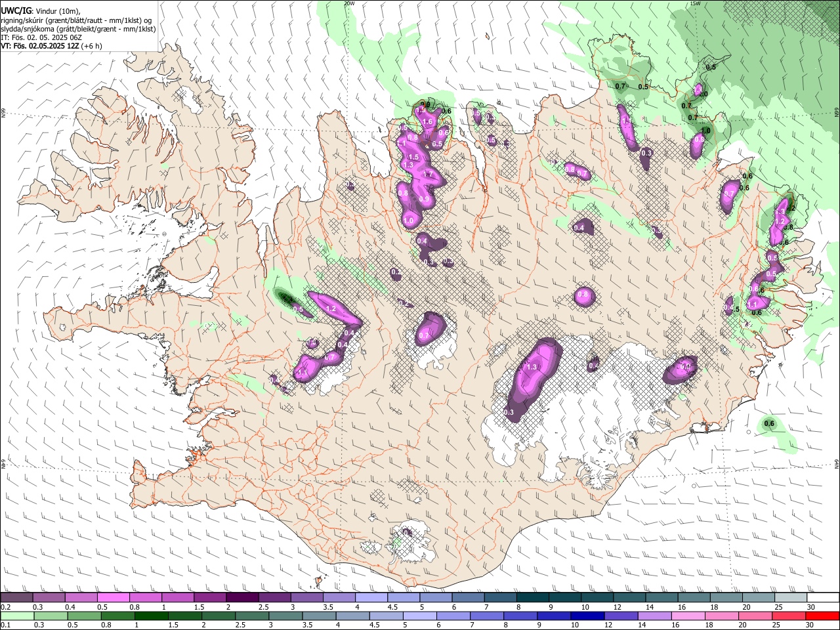
Task: Click the bright pink 0.5 snow-scale swatch
Action: tap(113, 598)
